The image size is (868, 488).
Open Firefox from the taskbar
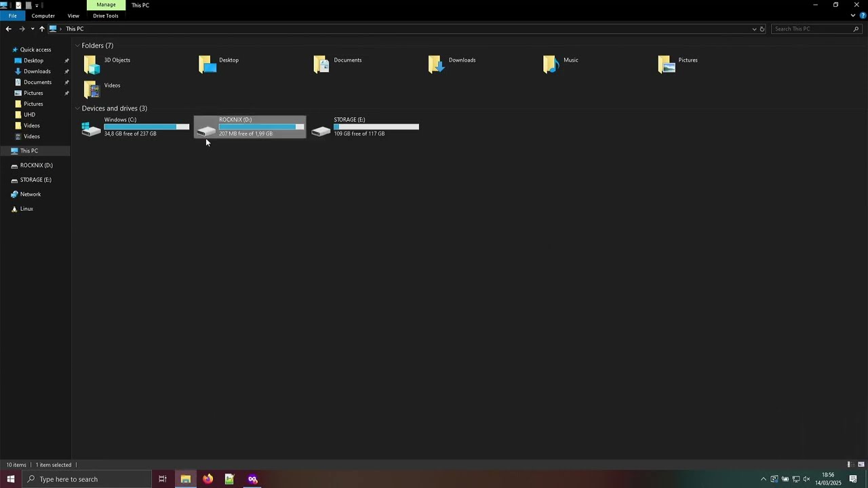[208, 479]
